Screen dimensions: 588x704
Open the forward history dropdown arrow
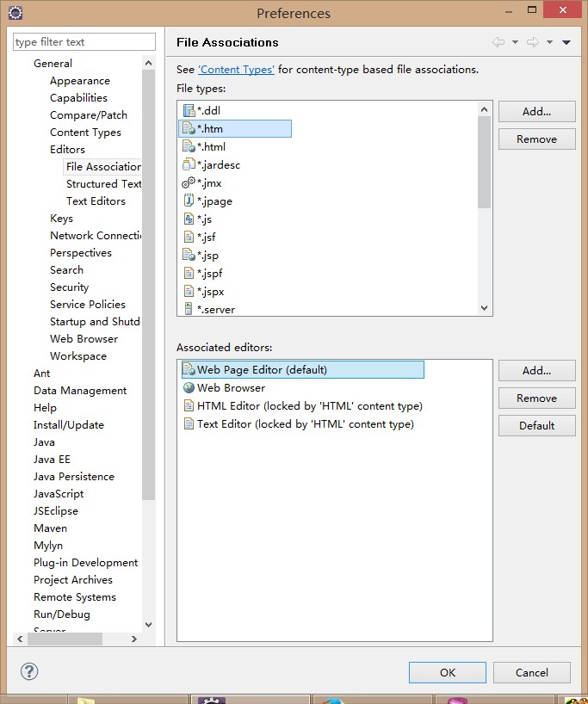tap(549, 42)
